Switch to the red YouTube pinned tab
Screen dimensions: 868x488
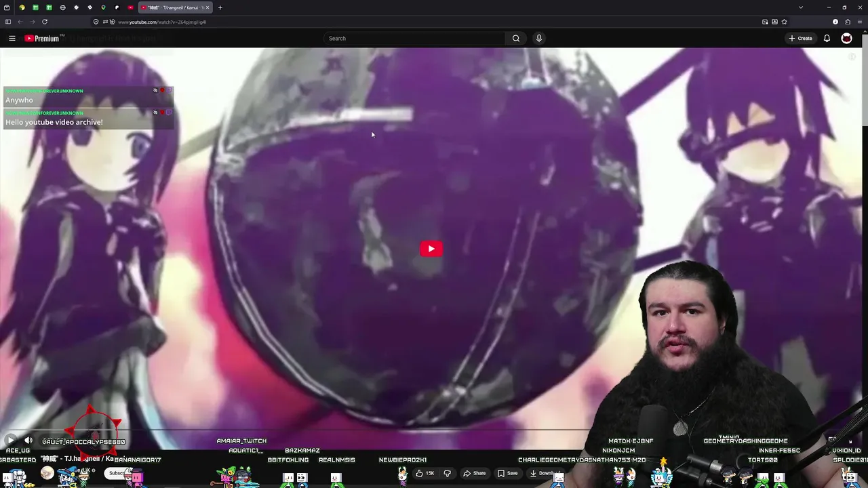tap(130, 7)
